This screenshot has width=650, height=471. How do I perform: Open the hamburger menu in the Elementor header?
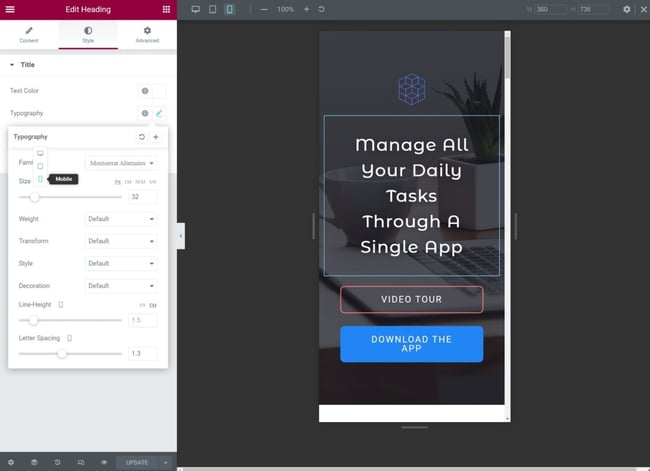click(x=11, y=9)
